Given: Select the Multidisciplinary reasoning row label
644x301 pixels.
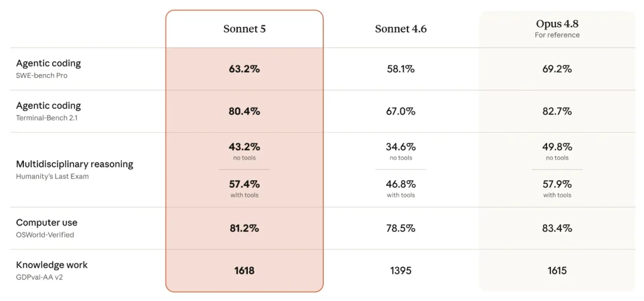Looking at the screenshot, I should 74,164.
